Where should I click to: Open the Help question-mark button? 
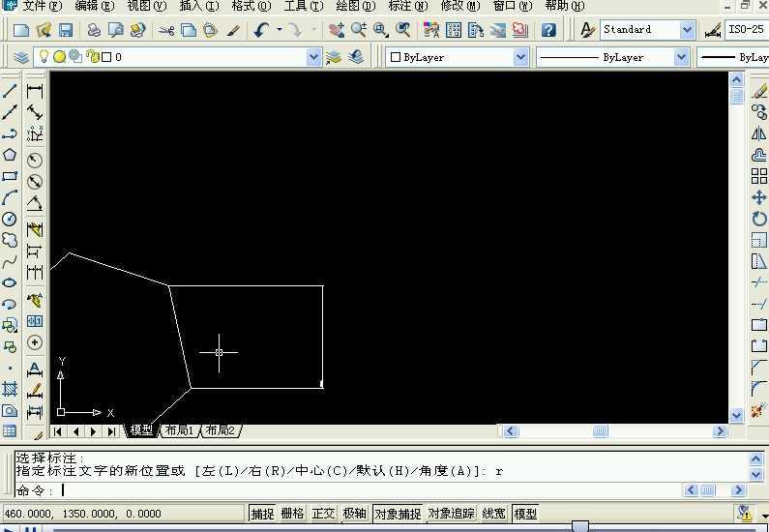tap(548, 30)
